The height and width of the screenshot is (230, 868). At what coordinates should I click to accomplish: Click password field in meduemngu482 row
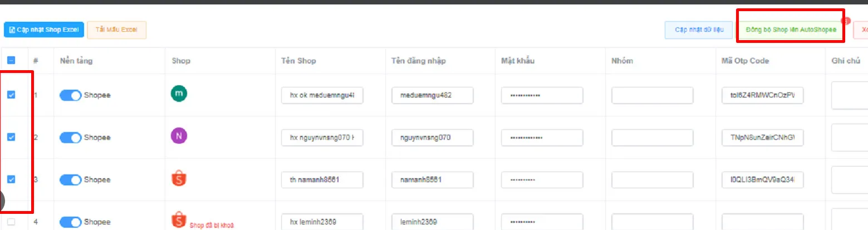542,95
